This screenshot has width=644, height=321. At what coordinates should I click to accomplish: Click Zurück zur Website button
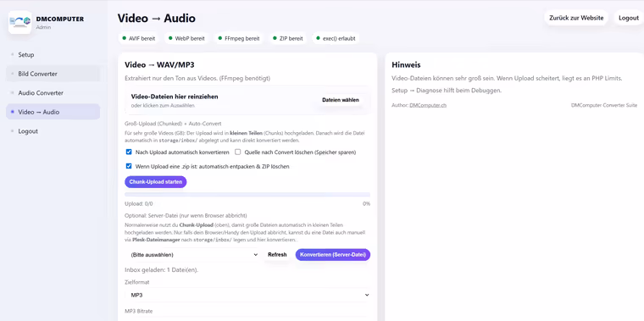pyautogui.click(x=576, y=18)
